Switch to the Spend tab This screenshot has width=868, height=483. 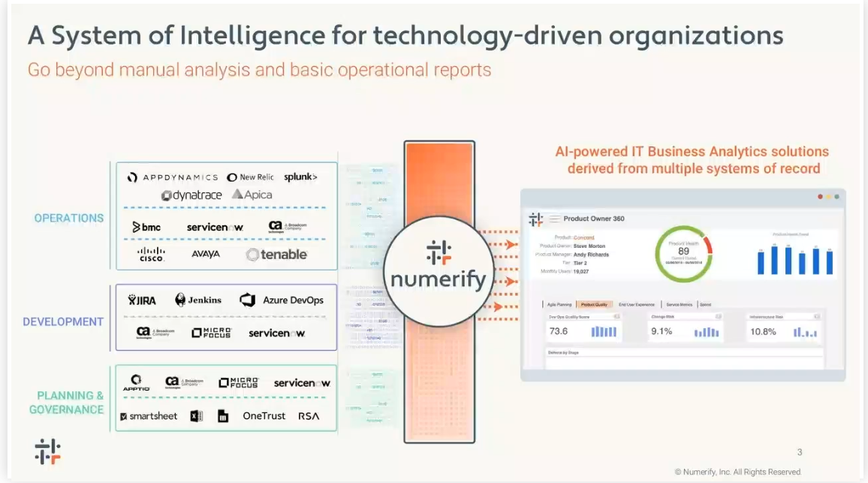tap(705, 305)
